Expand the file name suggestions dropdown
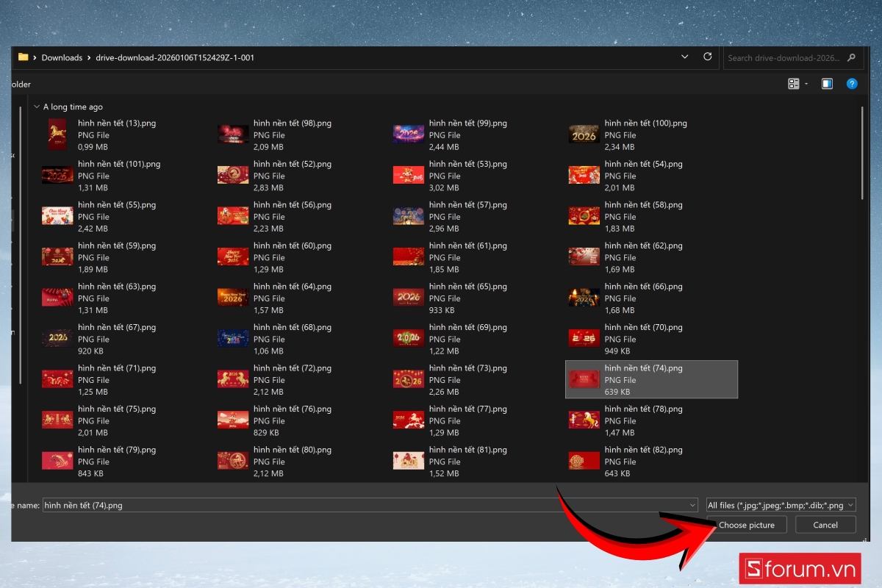Viewport: 882px width, 588px height. point(692,505)
